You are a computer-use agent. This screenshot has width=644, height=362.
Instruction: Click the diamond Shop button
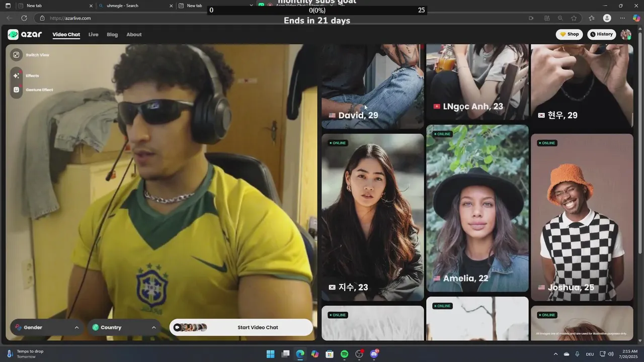point(569,34)
